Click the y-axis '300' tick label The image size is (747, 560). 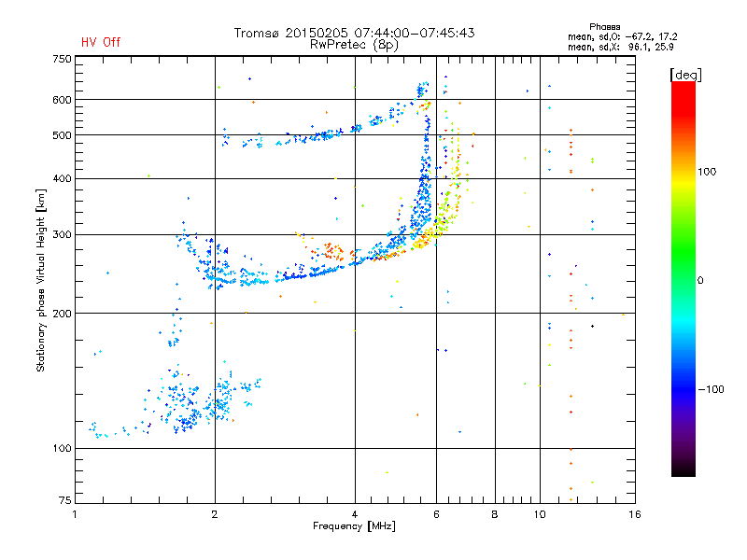click(62, 234)
